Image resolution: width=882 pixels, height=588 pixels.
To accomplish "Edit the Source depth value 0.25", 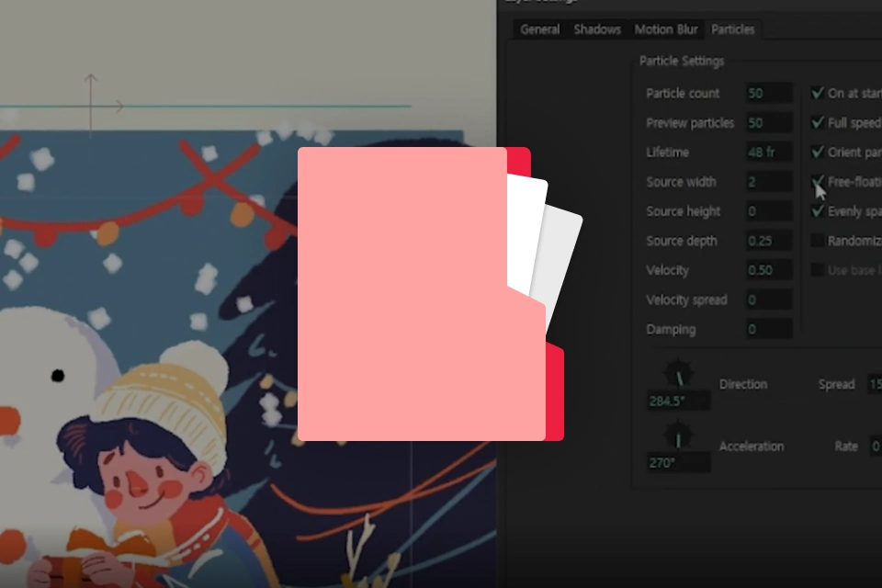I will (x=768, y=241).
